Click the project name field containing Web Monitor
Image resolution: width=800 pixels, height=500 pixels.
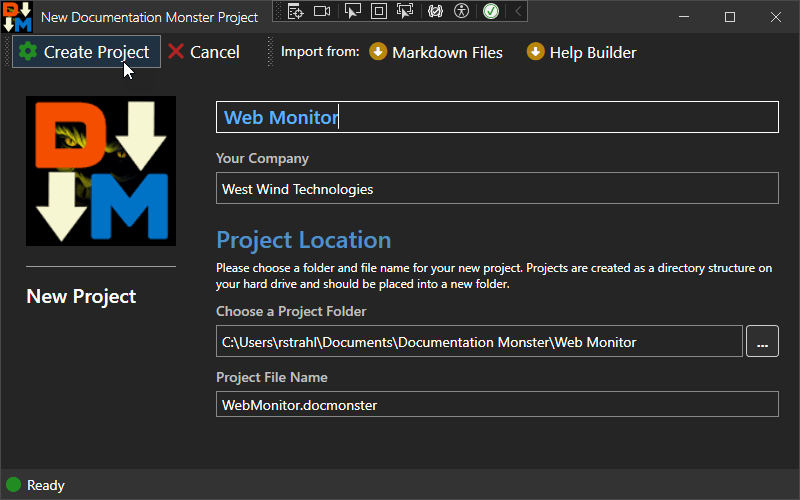[x=497, y=117]
